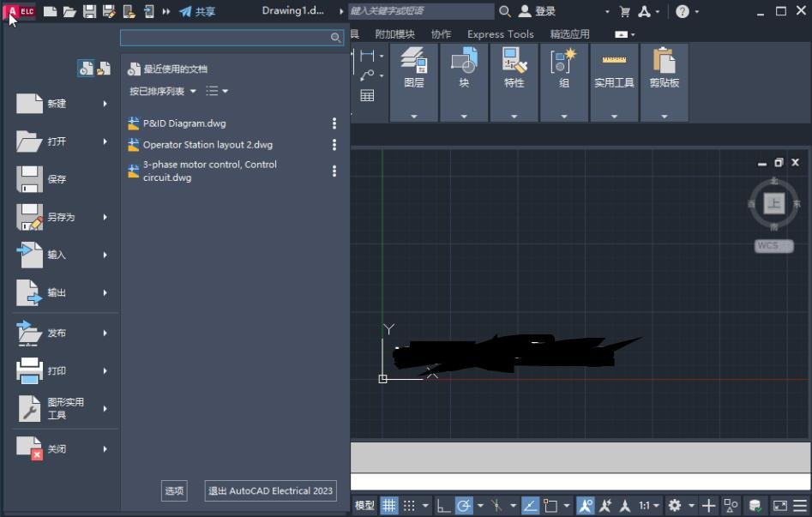Select 输出 (Export) menu entry
The image size is (812, 517).
[x=62, y=292]
